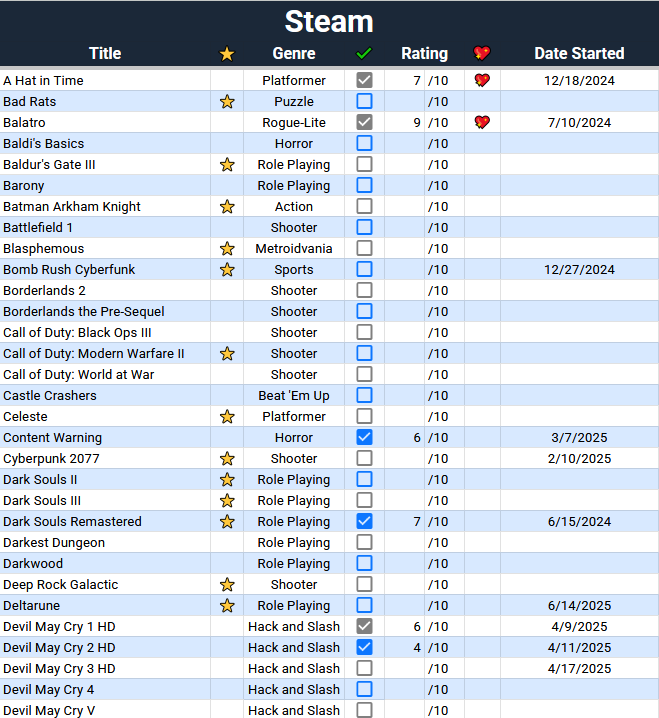659x718 pixels.
Task: Open the Sports genre cell
Action: pos(294,269)
